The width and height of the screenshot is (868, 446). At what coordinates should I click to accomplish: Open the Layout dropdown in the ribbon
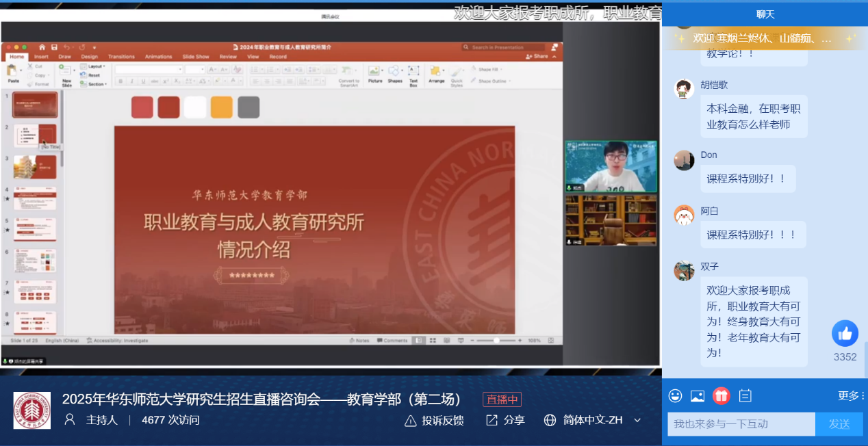(x=93, y=66)
